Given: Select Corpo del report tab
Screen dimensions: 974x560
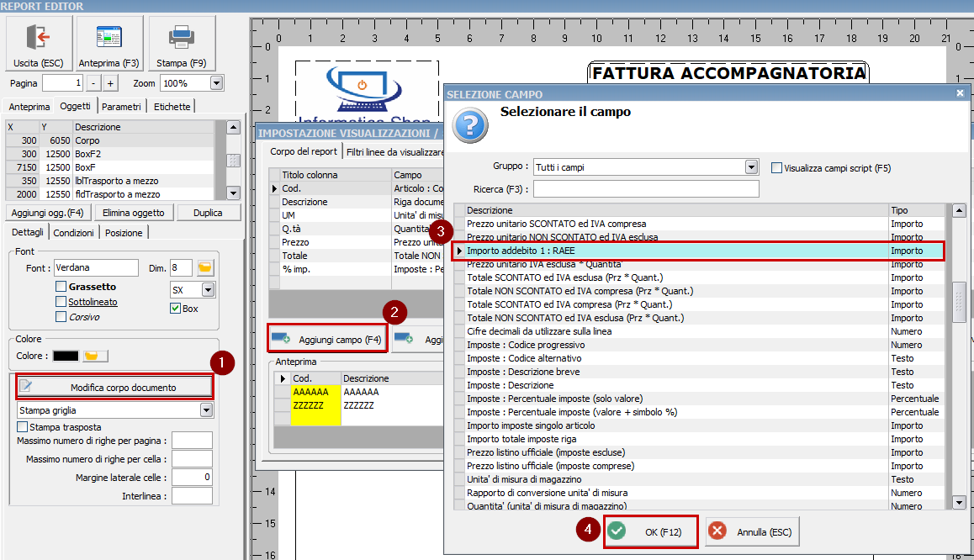Looking at the screenshot, I should tap(303, 151).
